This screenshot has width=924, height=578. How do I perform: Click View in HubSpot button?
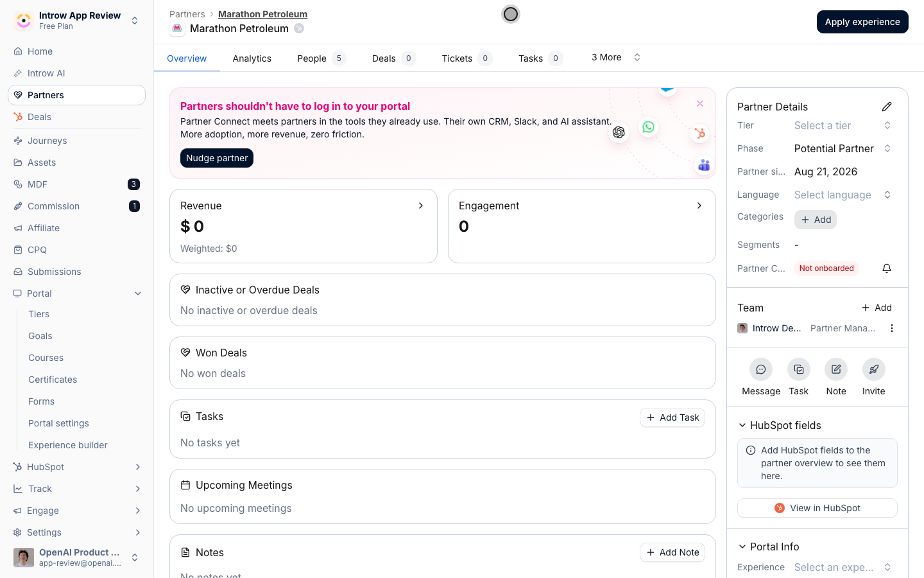pos(817,508)
